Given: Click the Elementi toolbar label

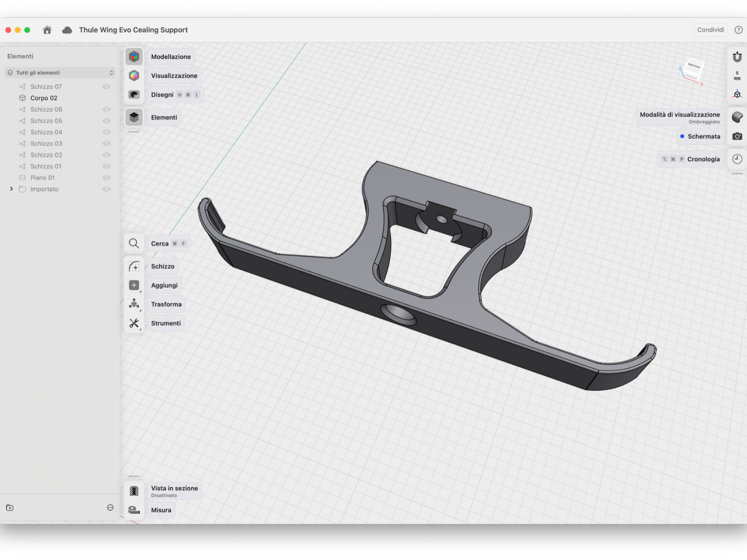Looking at the screenshot, I should tap(164, 117).
